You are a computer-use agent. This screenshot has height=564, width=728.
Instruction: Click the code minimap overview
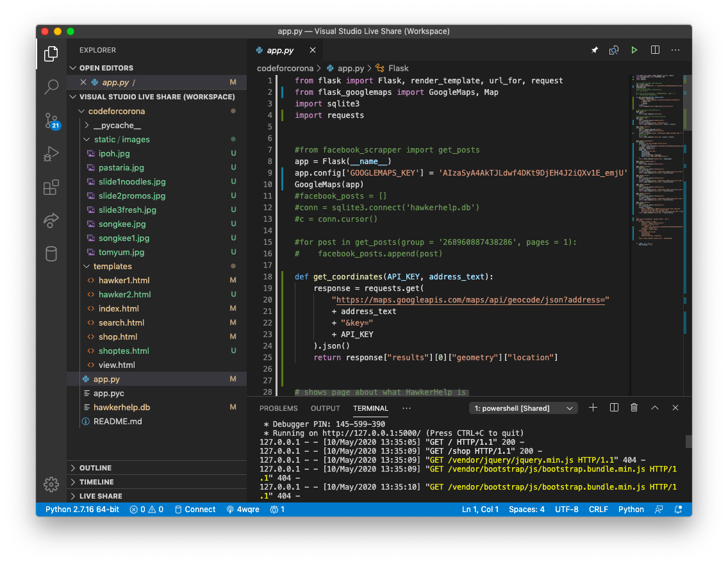tap(657, 160)
